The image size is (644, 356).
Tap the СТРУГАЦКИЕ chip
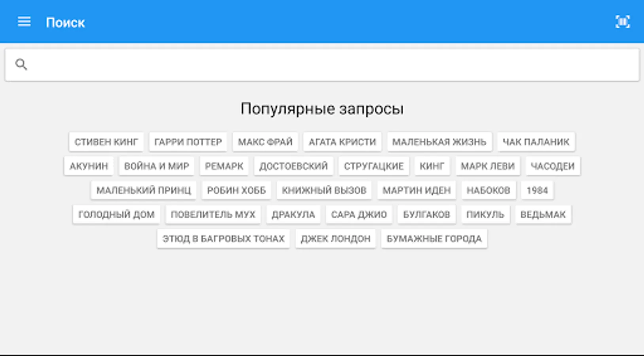[x=374, y=166]
